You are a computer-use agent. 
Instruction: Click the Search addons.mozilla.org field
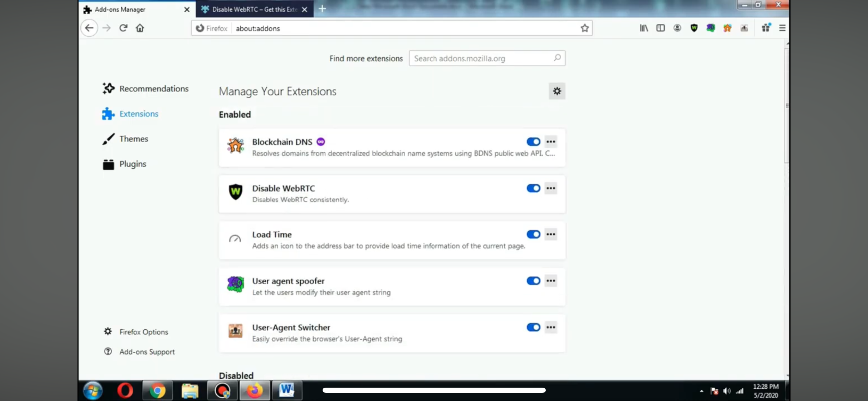coord(487,58)
